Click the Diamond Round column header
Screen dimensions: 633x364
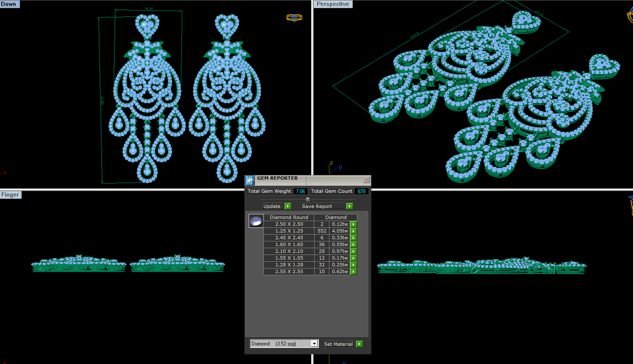289,217
